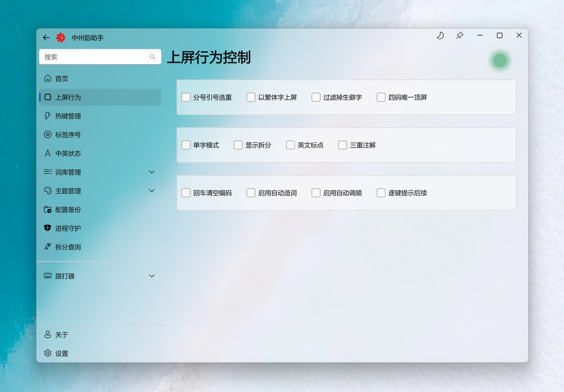Toggle dark mode moon icon

tap(440, 36)
